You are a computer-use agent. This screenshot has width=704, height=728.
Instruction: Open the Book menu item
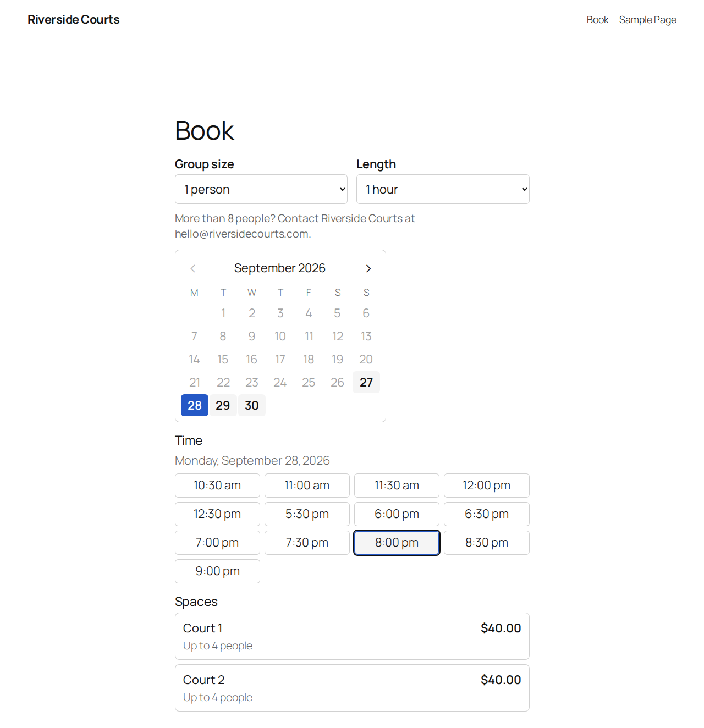[597, 20]
